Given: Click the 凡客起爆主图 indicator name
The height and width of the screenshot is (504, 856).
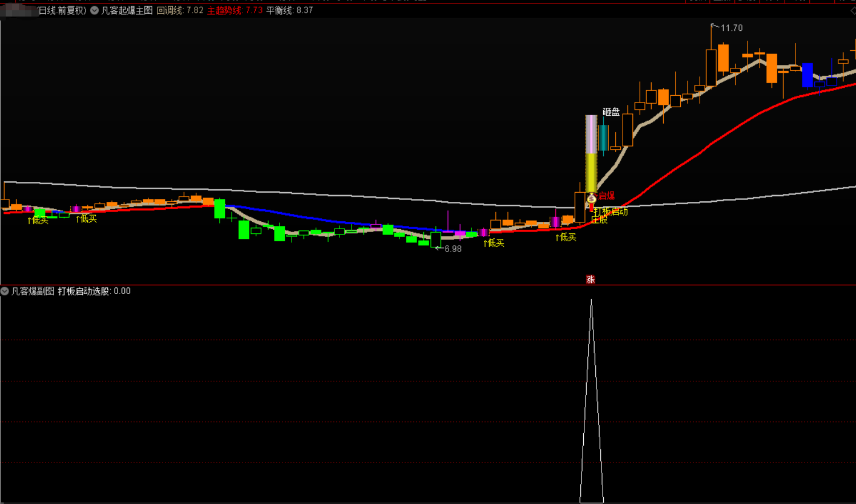Looking at the screenshot, I should click(x=127, y=10).
